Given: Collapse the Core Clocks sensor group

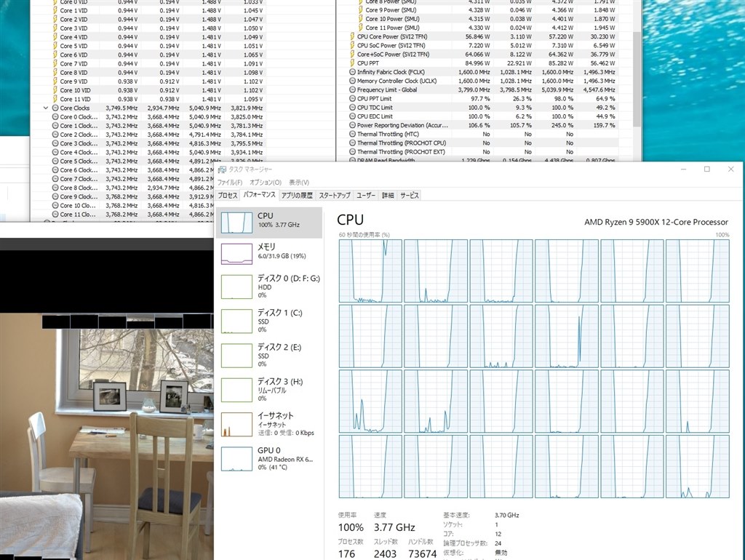Looking at the screenshot, I should [x=45, y=108].
